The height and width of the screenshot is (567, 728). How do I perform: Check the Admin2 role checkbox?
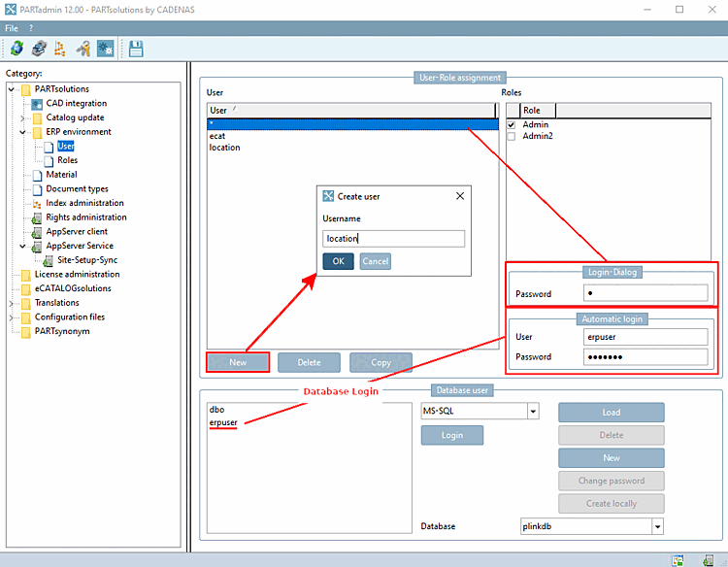[x=512, y=137]
